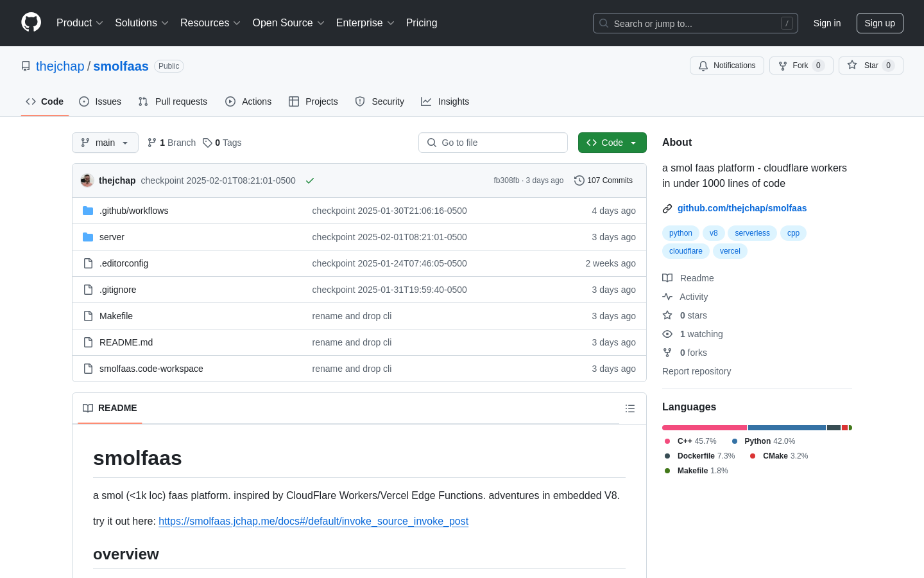Screen dimensions: 924x578
Task: View 0 stars in About section
Action: point(685,315)
